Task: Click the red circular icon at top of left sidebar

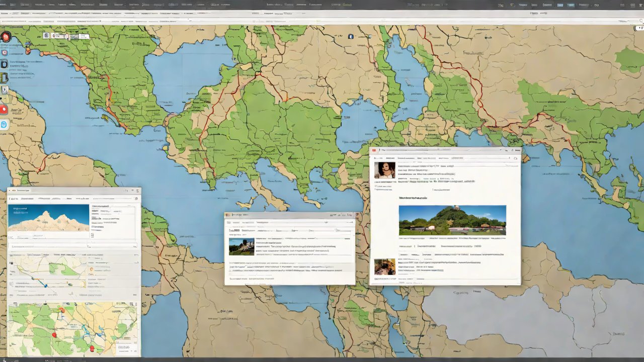Action: (6, 37)
